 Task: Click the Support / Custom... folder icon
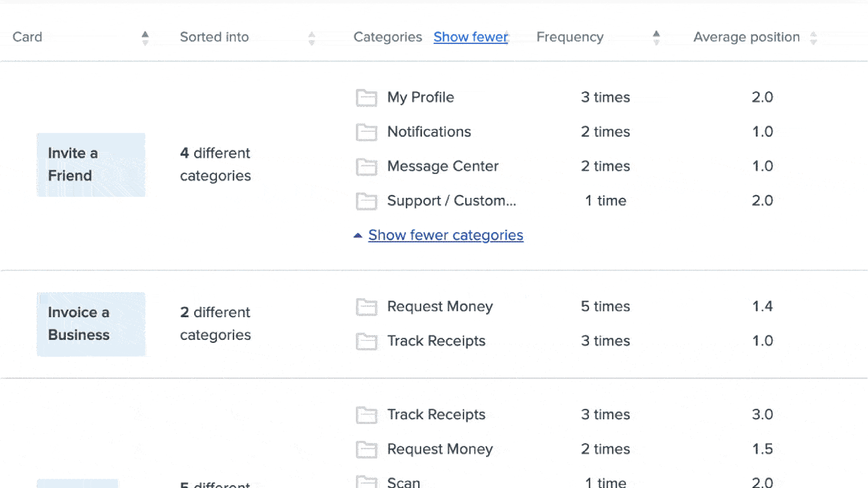[366, 201]
